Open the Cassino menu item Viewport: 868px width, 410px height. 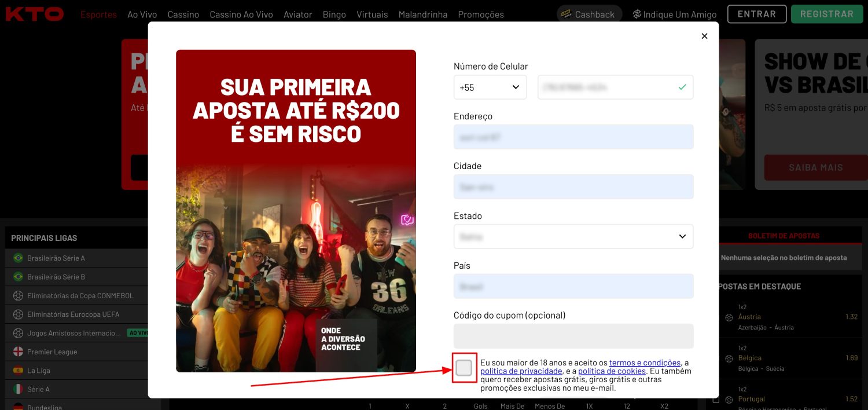click(183, 14)
